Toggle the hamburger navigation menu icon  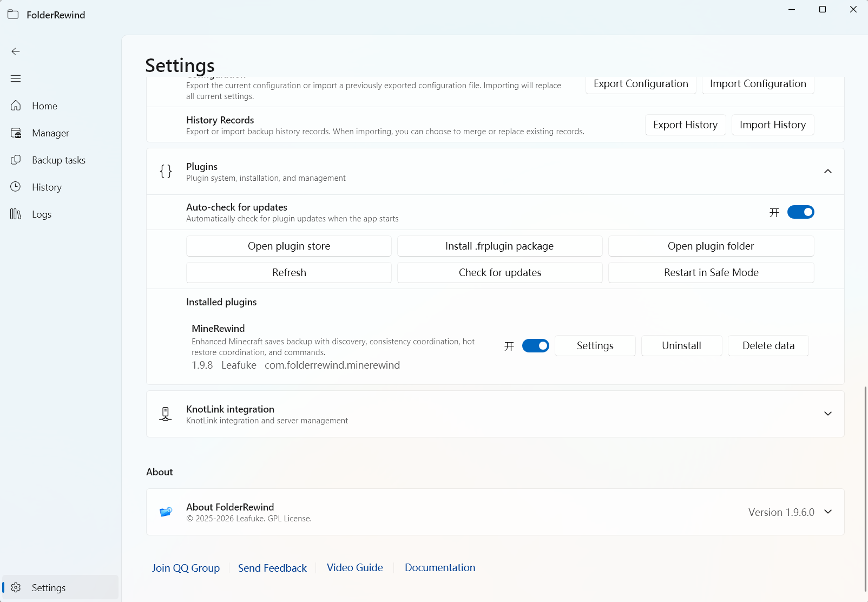pyautogui.click(x=16, y=78)
